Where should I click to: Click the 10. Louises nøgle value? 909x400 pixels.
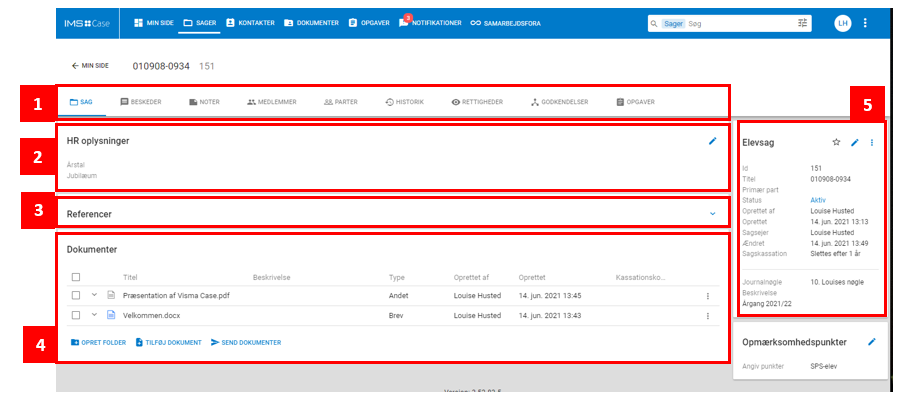(837, 282)
